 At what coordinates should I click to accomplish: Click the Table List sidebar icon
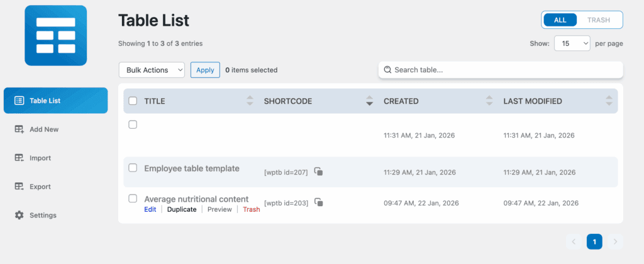pos(19,101)
